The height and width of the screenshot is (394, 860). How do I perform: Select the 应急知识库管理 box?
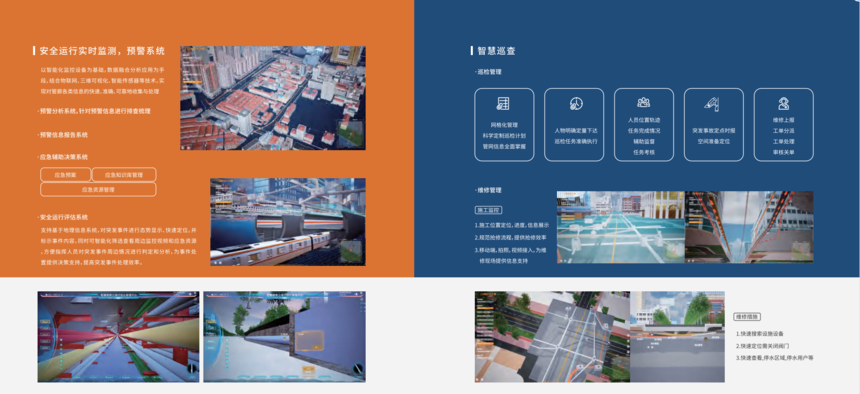pos(124,175)
